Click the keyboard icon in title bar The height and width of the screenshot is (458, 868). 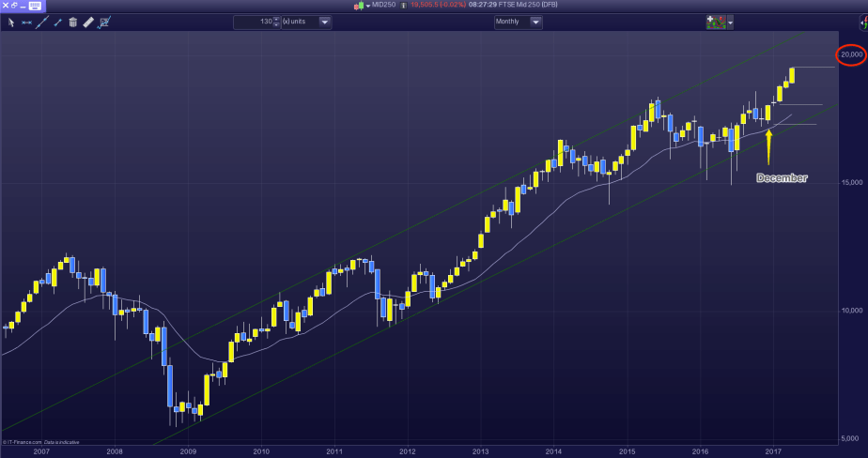36,6
